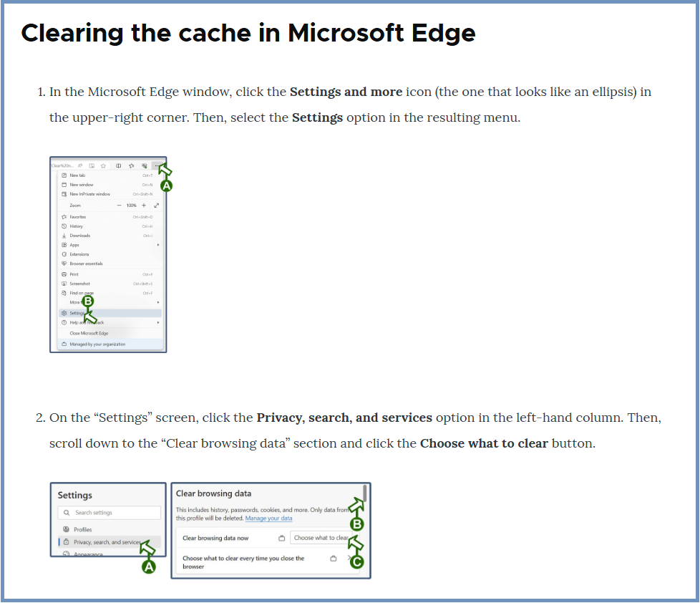Expand the Apps submenu arrow
700x603 pixels.
coord(158,245)
